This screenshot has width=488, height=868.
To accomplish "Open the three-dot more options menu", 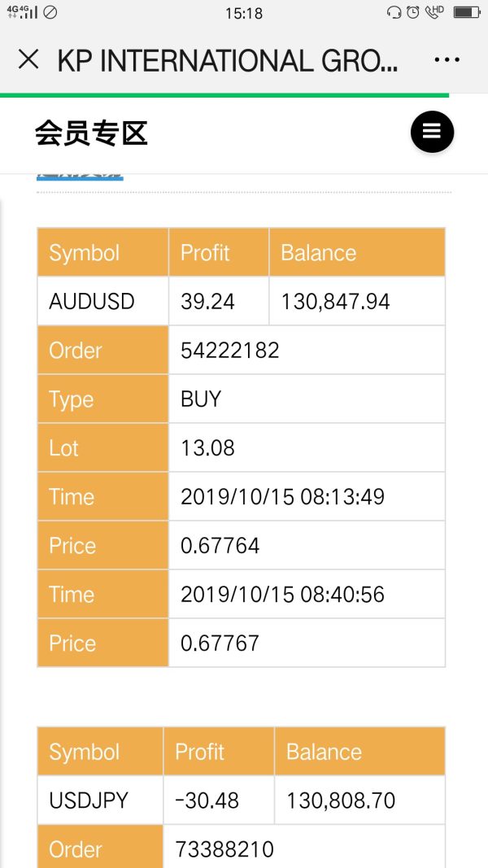I will click(447, 60).
